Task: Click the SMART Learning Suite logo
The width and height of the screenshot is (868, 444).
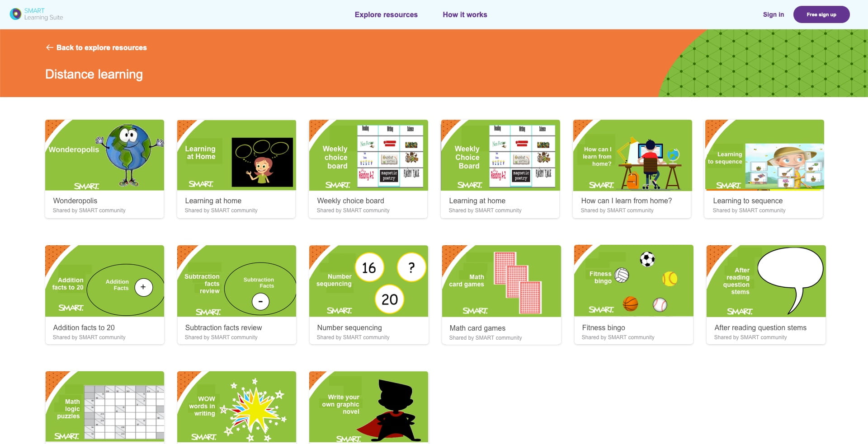Action: (36, 14)
